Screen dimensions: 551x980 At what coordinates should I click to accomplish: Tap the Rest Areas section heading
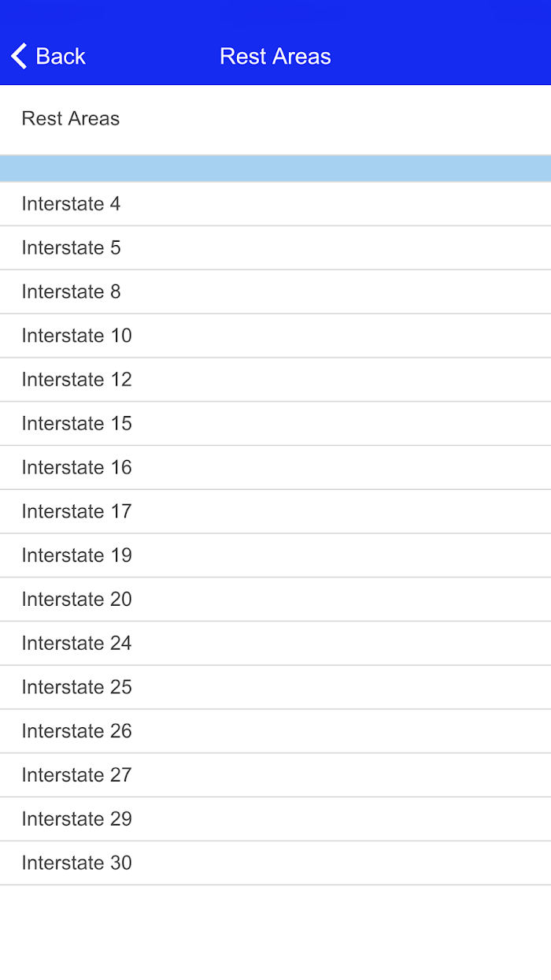(x=71, y=119)
